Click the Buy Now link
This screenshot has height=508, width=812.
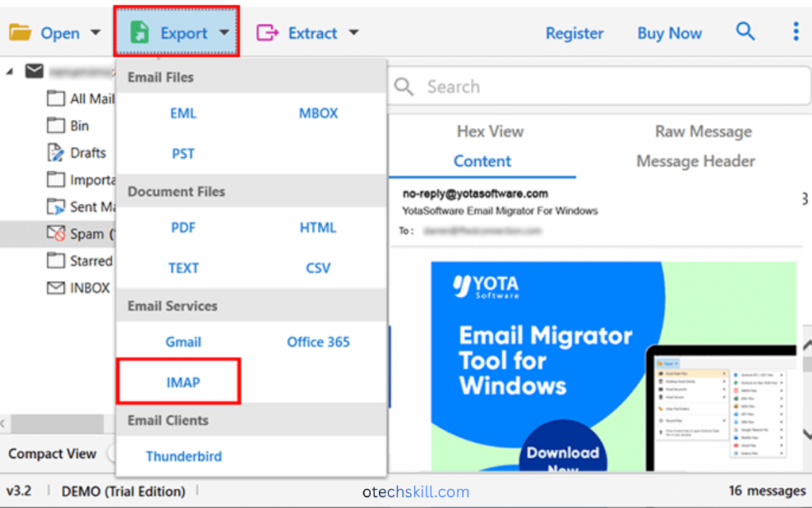click(669, 33)
